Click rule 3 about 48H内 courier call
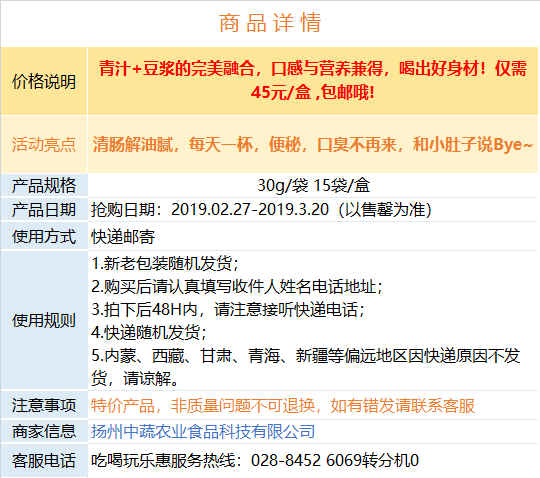This screenshot has height=478, width=540. [x=228, y=309]
